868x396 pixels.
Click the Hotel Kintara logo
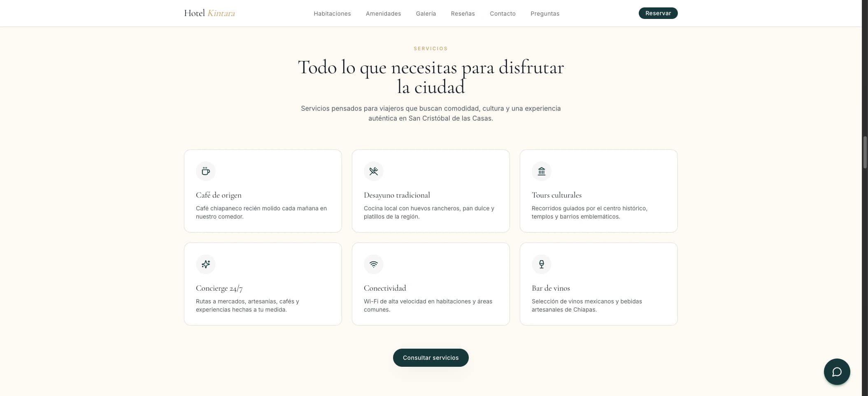[x=209, y=13]
